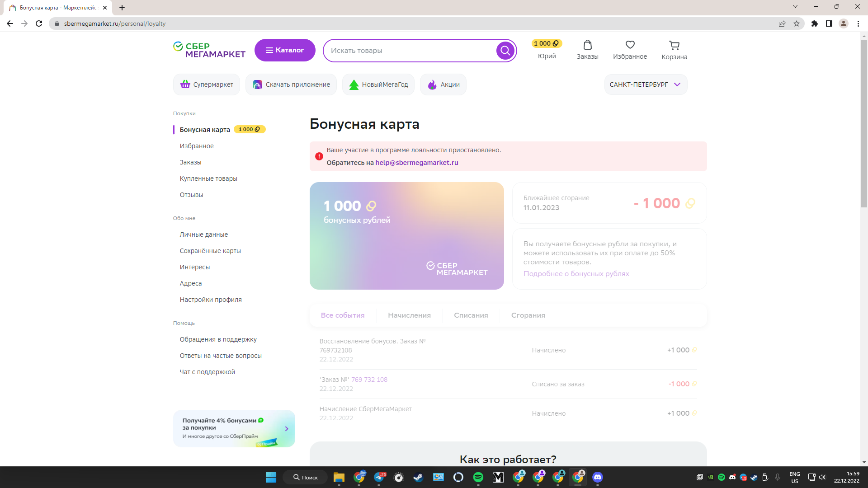Click the help@sbermegamarket.ru email link
The image size is (868, 488).
(x=416, y=163)
